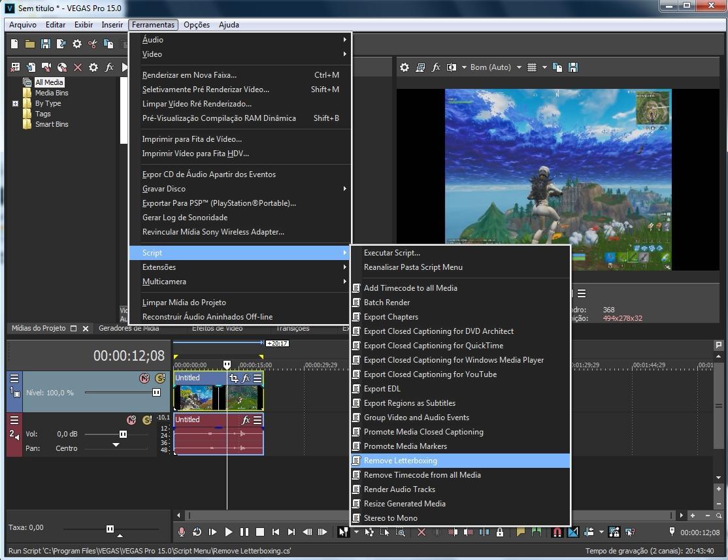Click the video track Nível slider handle
Image resolution: width=728 pixels, height=560 pixels.
tap(156, 392)
